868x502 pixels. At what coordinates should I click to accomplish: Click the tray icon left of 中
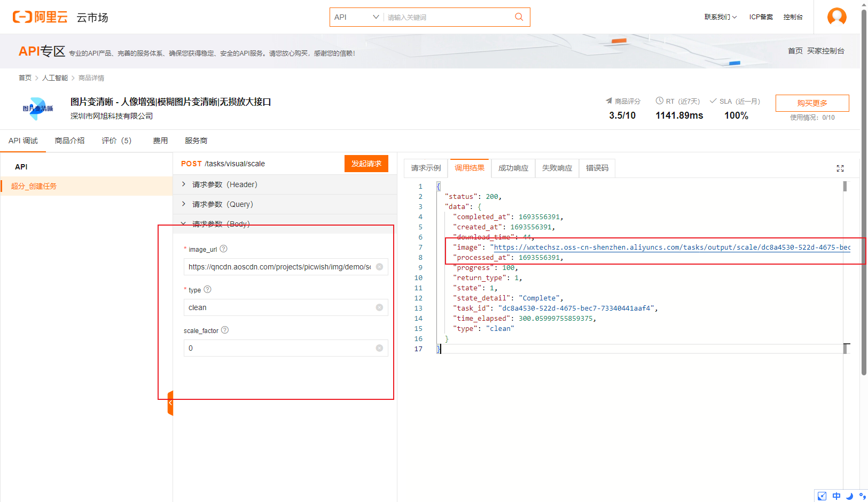[822, 496]
